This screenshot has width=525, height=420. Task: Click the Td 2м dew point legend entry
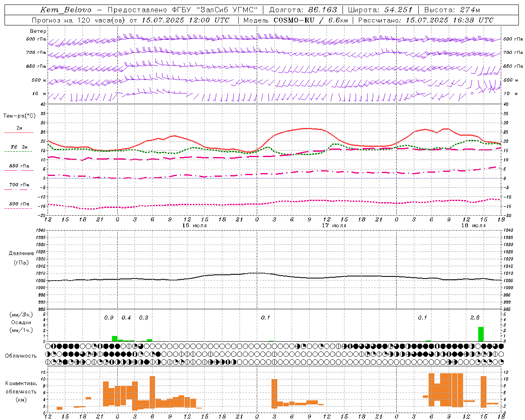(19, 147)
